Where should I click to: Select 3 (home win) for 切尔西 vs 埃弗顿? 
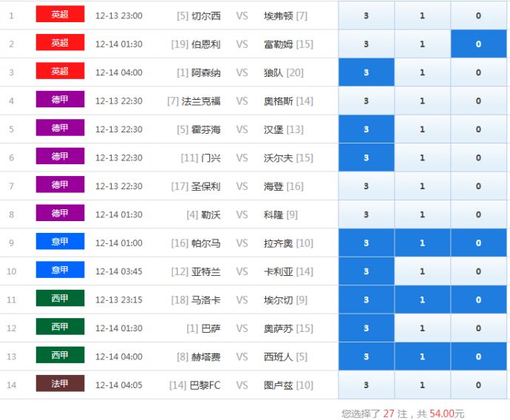pos(366,16)
